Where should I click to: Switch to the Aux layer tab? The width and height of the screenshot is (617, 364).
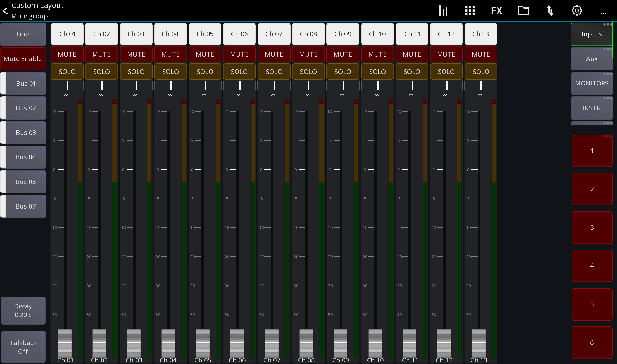pos(592,59)
